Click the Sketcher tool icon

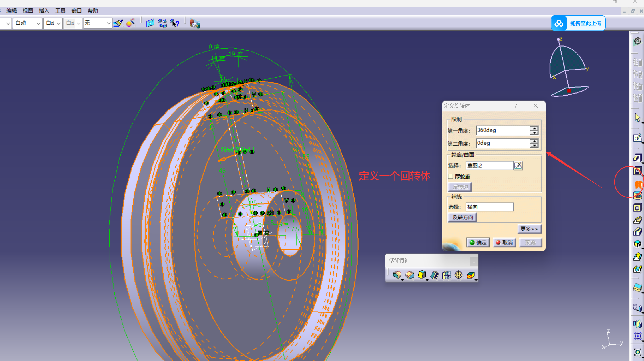click(x=637, y=138)
